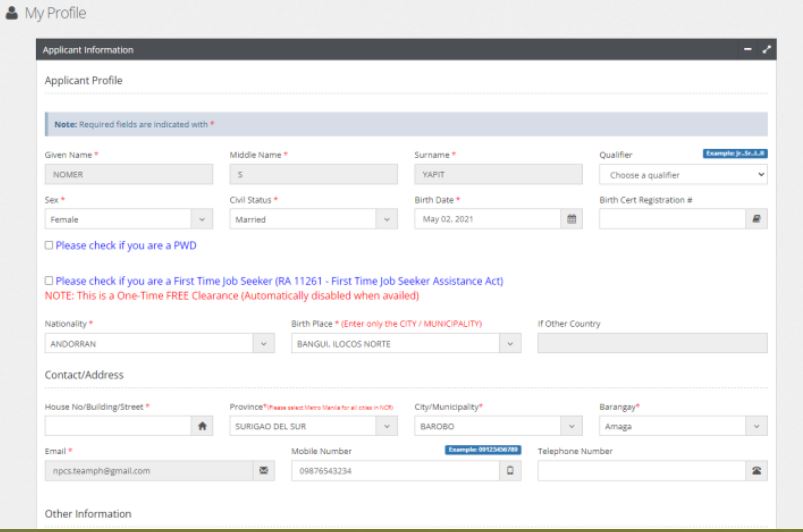This screenshot has height=532, width=803.
Task: Click the home icon beside House No field
Action: click(x=203, y=425)
